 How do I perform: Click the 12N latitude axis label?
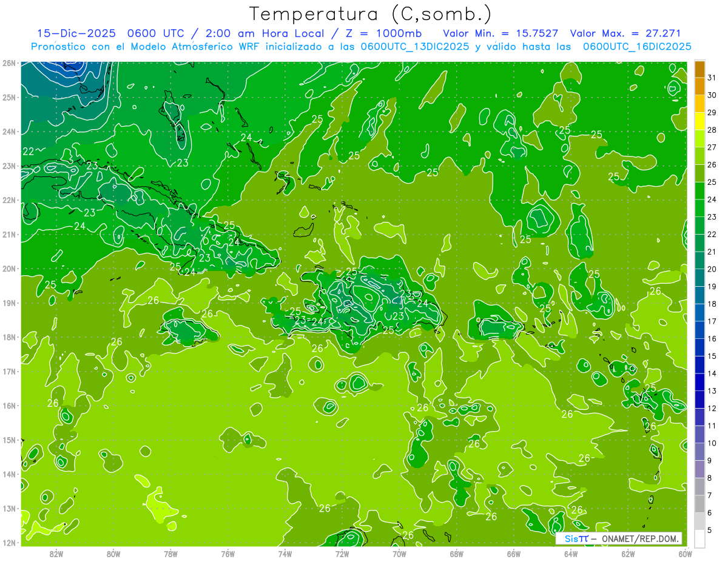(9, 543)
